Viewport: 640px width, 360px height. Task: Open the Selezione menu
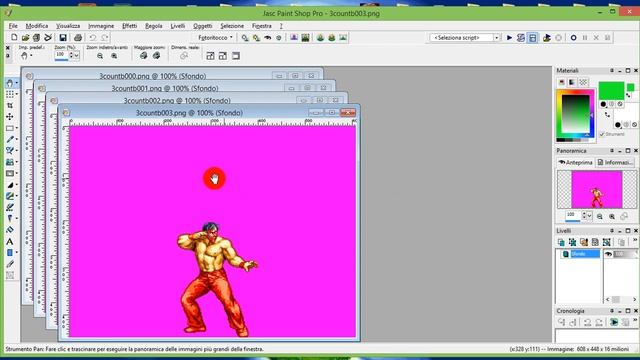click(x=232, y=26)
